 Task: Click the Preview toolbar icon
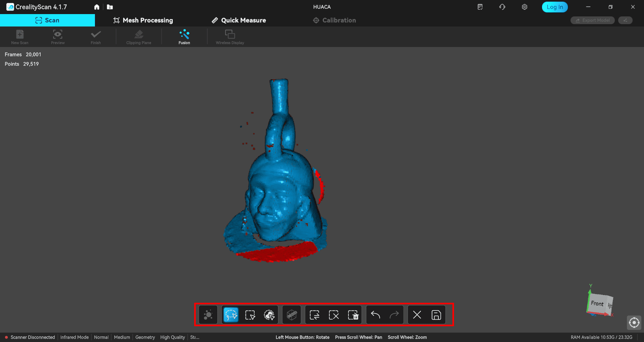(58, 37)
